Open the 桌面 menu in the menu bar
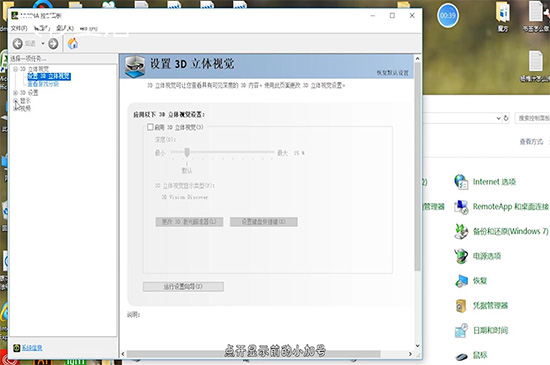 pyautogui.click(x=65, y=28)
